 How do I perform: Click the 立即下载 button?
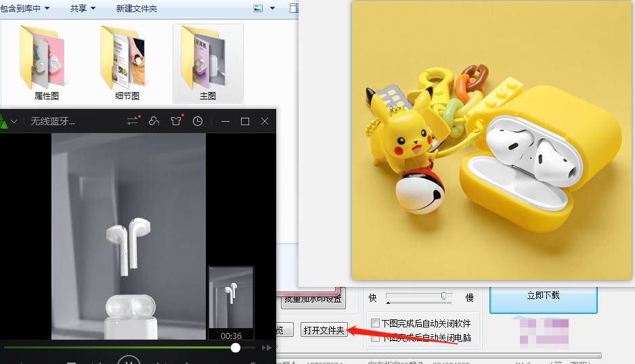click(544, 299)
